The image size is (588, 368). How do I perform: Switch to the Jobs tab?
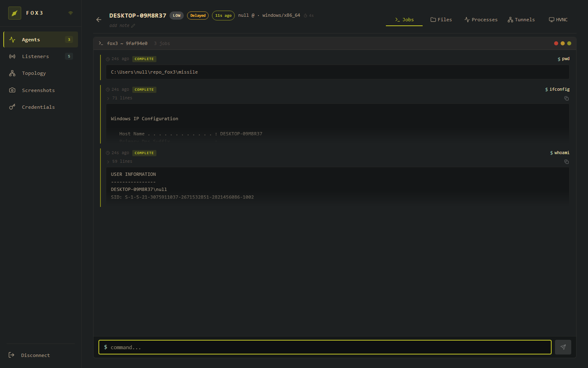pyautogui.click(x=404, y=20)
